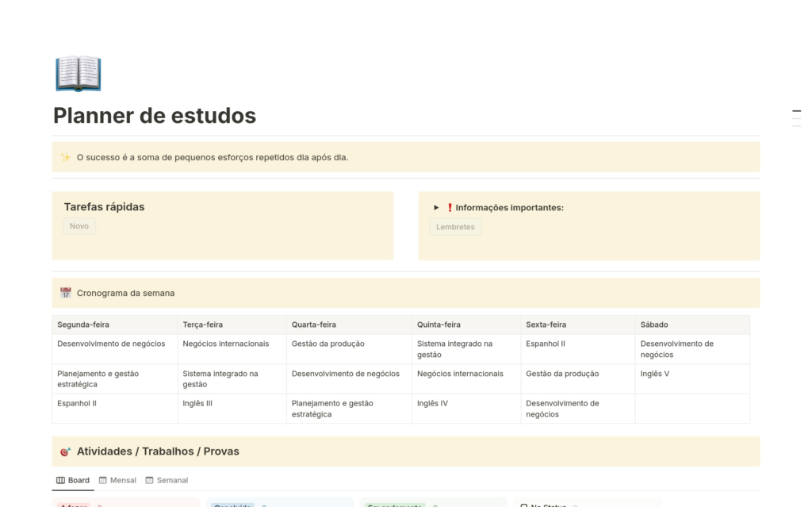Click the Novo button in Tarefas rápidas
This screenshot has width=812, height=507.
79,226
